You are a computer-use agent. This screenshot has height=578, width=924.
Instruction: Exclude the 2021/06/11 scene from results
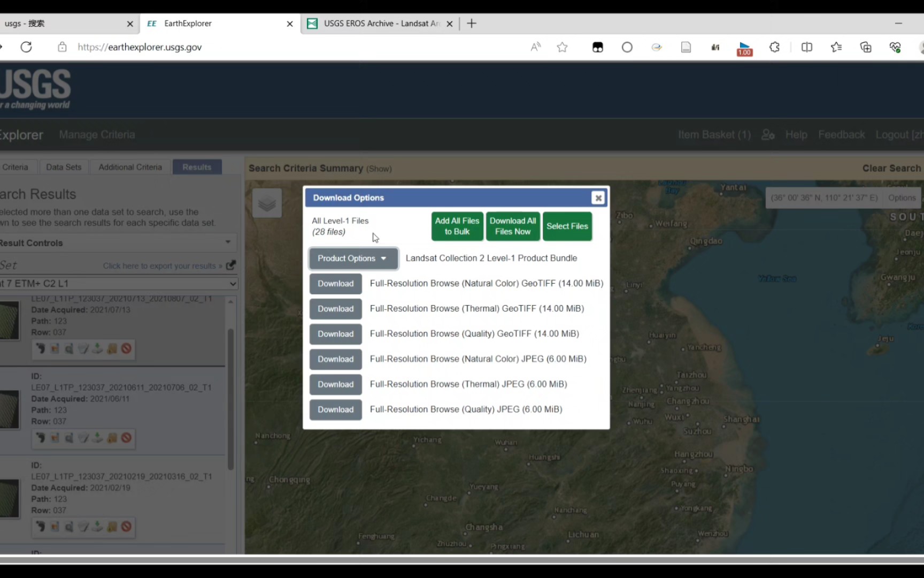coord(126,438)
